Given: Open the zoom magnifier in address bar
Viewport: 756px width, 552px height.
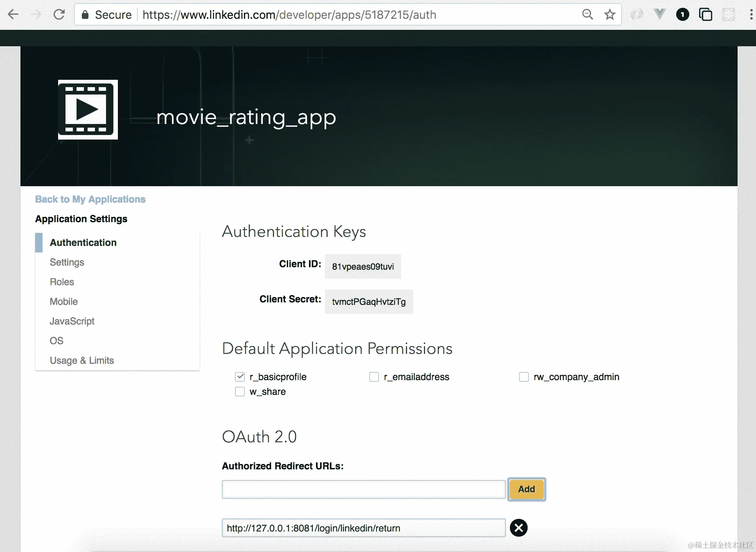Looking at the screenshot, I should [x=587, y=15].
